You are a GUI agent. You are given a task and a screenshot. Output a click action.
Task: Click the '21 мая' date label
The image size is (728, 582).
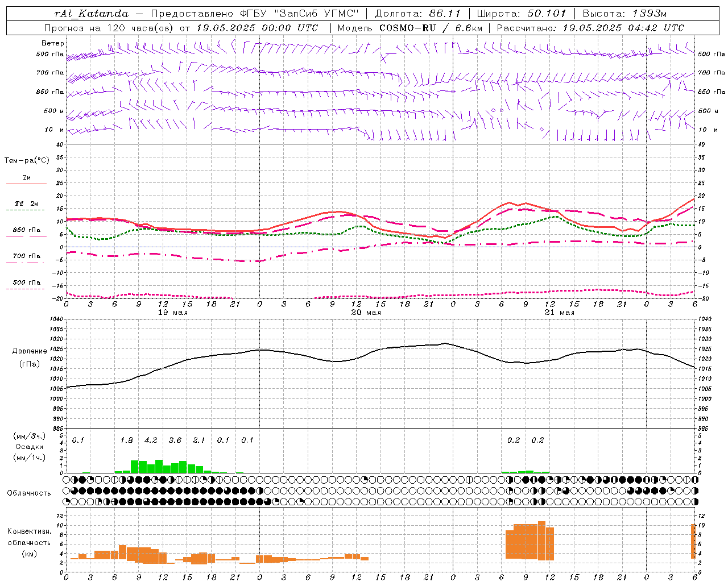tap(560, 313)
